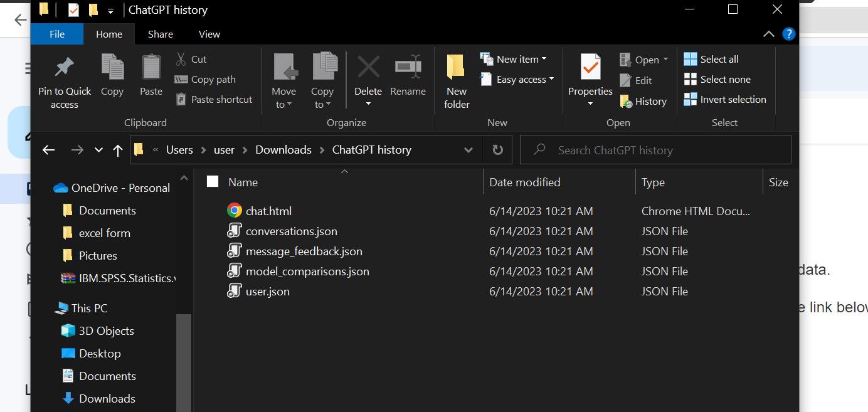
Task: Click Pin to Quick access icon
Action: (x=65, y=67)
